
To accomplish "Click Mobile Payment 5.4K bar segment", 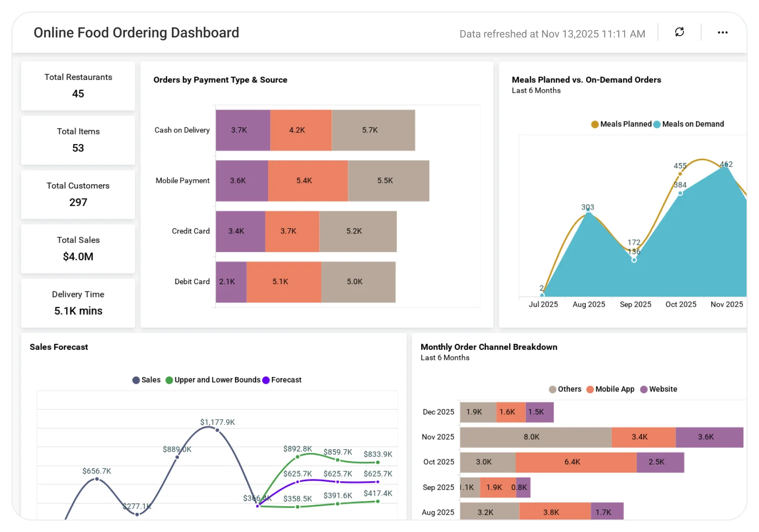I will pos(308,181).
